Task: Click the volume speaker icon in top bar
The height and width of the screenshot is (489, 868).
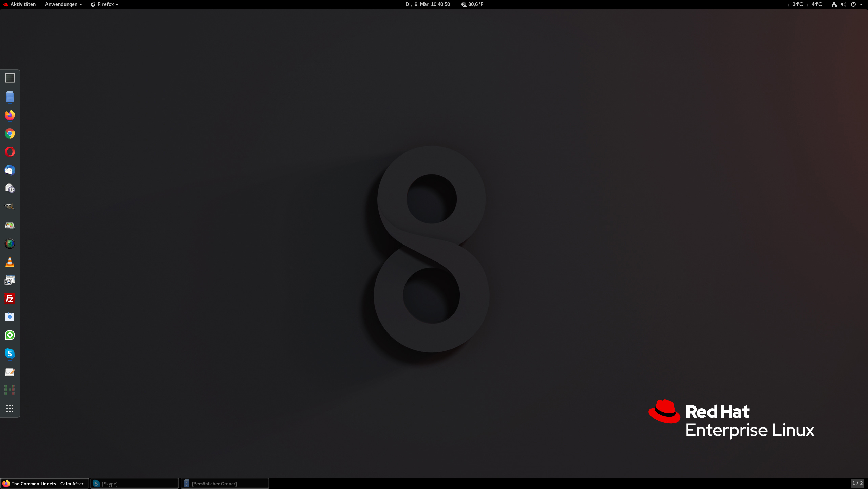Action: pos(843,4)
